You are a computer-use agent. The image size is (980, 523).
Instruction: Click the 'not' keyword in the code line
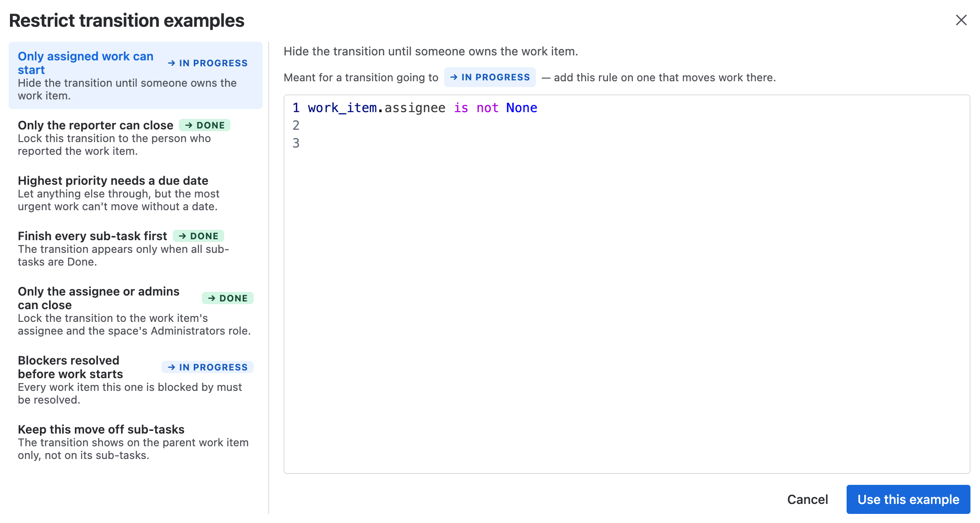click(488, 108)
